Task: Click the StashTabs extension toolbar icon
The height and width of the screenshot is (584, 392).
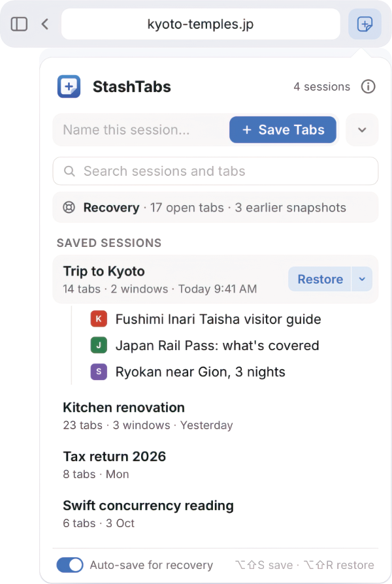Action: click(x=365, y=24)
